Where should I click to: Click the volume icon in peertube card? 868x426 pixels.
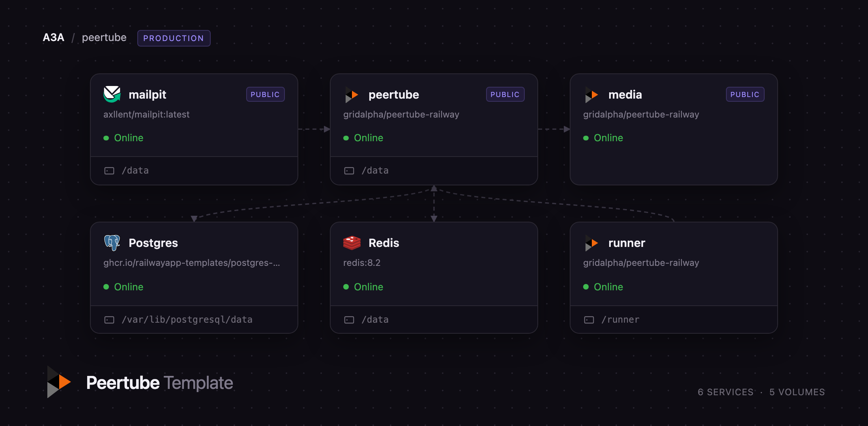[349, 171]
